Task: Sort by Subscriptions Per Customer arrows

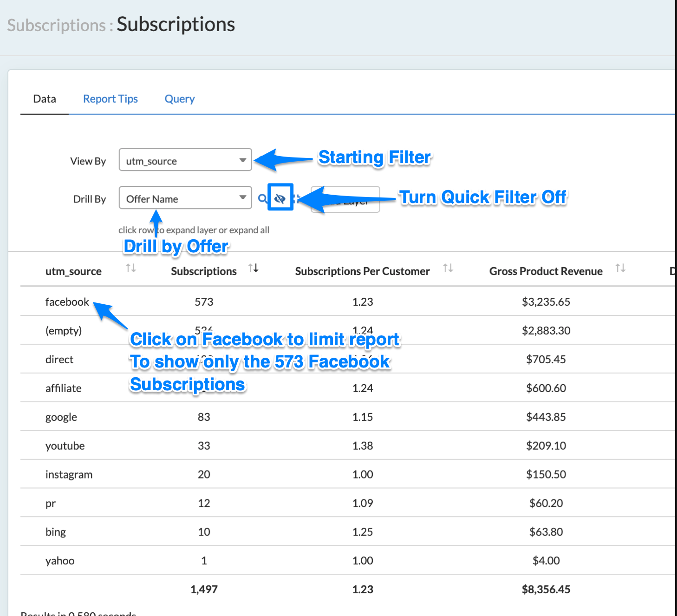Action: tap(448, 268)
